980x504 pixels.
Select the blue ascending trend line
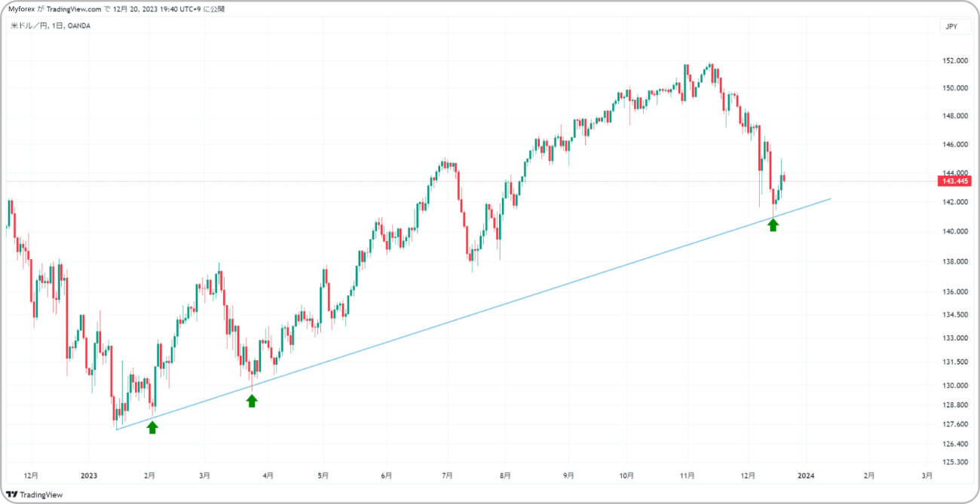click(x=473, y=314)
